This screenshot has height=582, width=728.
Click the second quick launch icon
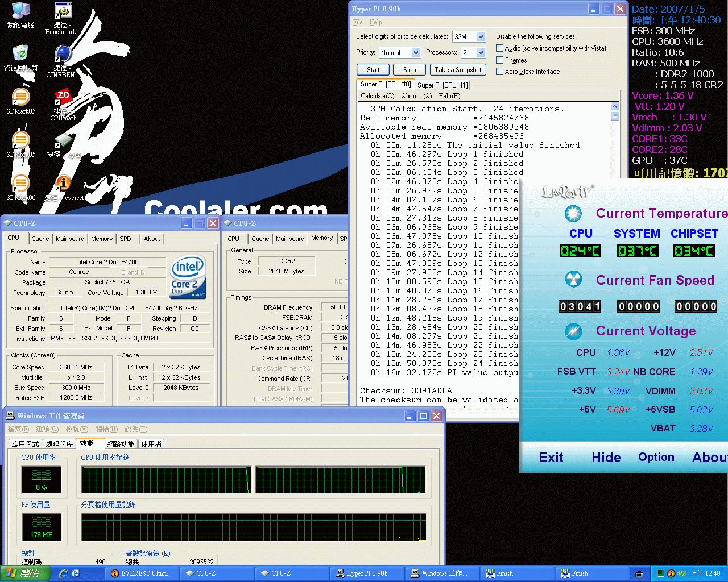tap(76, 573)
